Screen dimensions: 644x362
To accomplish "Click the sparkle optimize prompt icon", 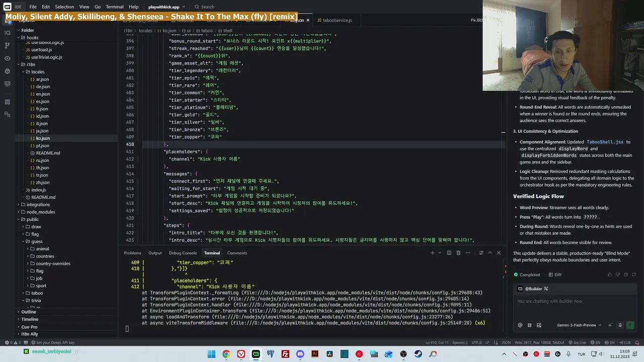I will pos(610,325).
